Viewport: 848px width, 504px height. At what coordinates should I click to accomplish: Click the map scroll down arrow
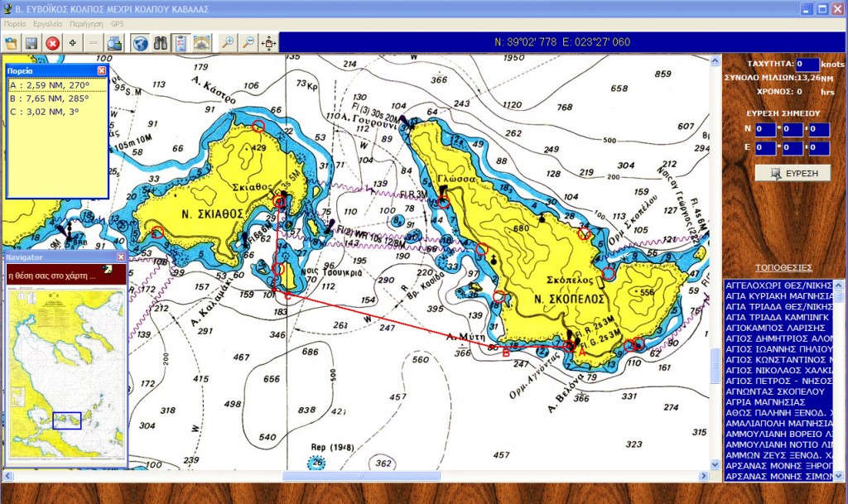pos(715,464)
